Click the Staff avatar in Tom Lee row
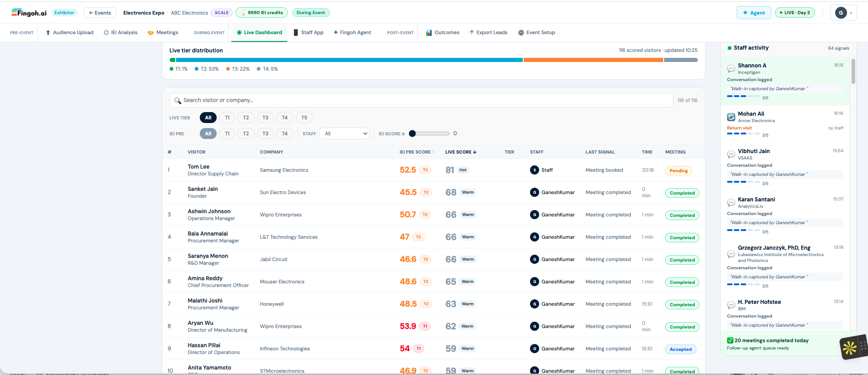Viewport: 868px width, 375px height. pos(535,170)
